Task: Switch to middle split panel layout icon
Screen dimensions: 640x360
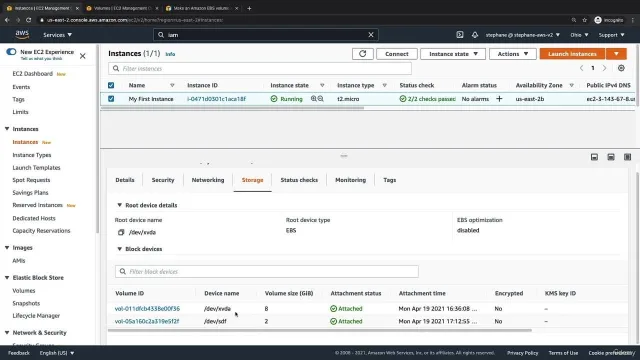Action: pyautogui.click(x=611, y=157)
